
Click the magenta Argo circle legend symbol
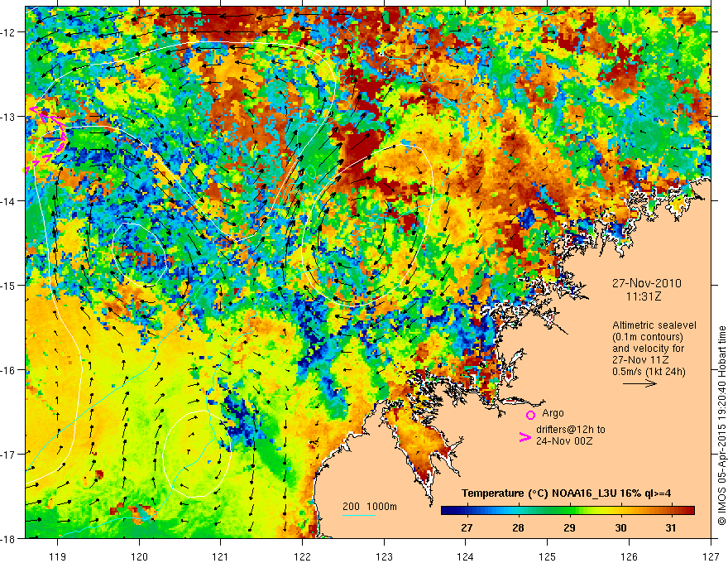pos(530,415)
